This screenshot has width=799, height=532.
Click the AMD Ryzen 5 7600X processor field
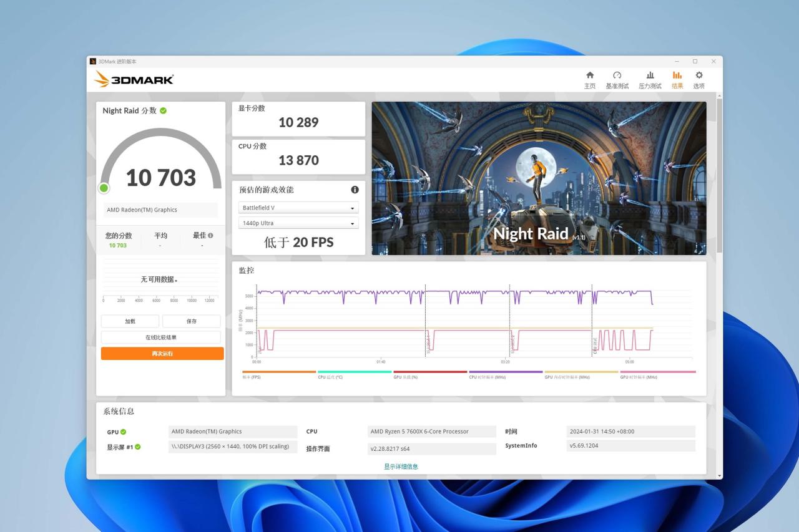pyautogui.click(x=431, y=432)
